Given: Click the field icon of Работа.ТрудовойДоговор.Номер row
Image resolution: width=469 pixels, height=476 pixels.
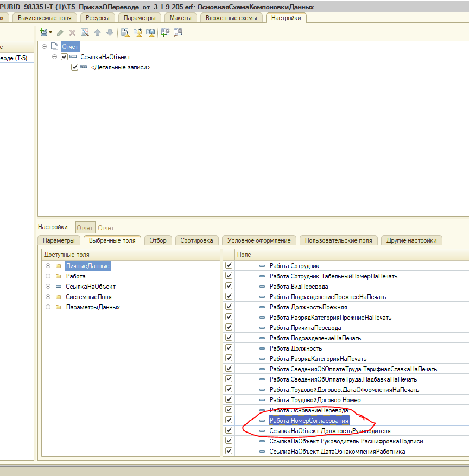Looking at the screenshot, I should [x=262, y=400].
